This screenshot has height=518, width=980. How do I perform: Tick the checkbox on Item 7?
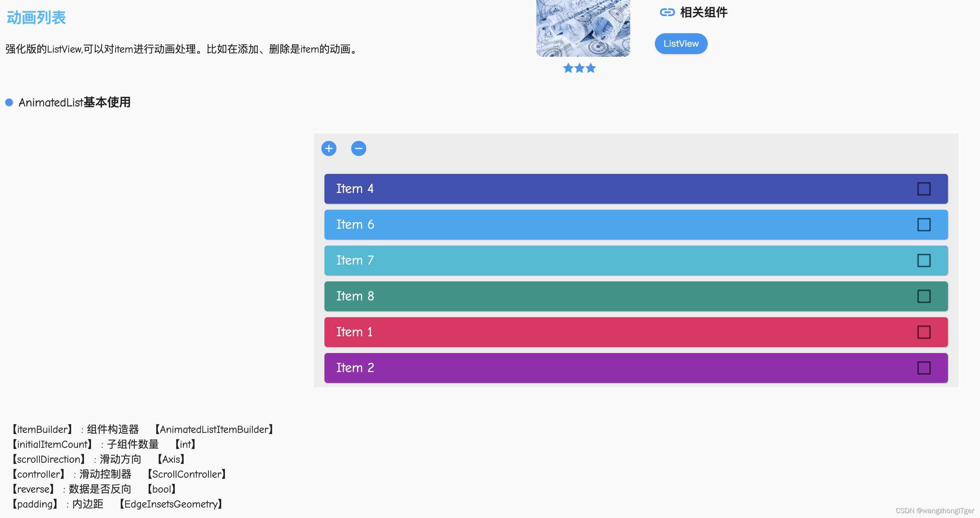tap(924, 260)
